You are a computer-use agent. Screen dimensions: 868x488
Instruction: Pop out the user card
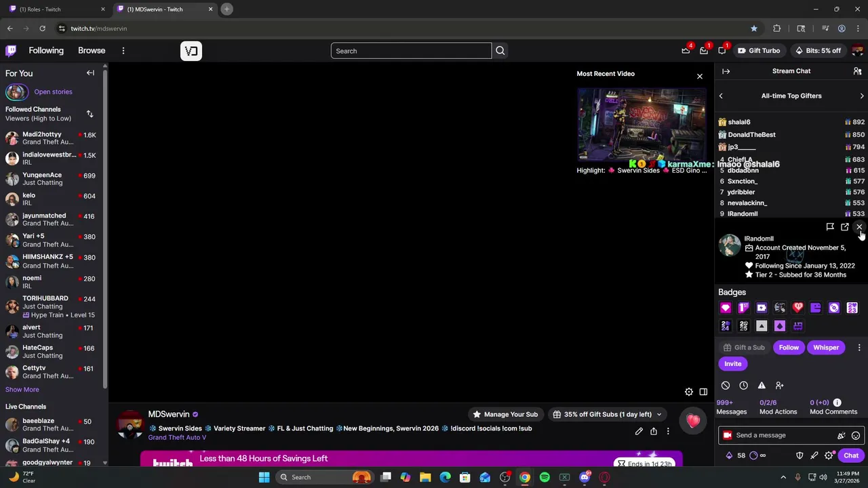tap(845, 227)
